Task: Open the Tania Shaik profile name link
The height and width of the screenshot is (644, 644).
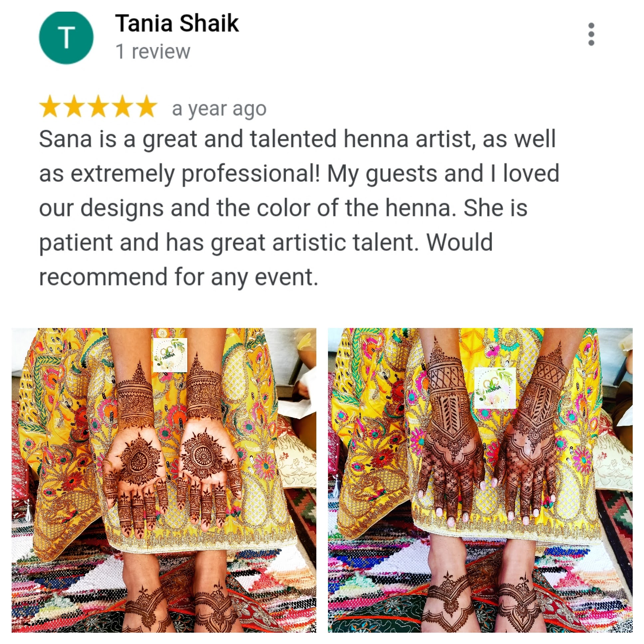Action: (x=177, y=23)
